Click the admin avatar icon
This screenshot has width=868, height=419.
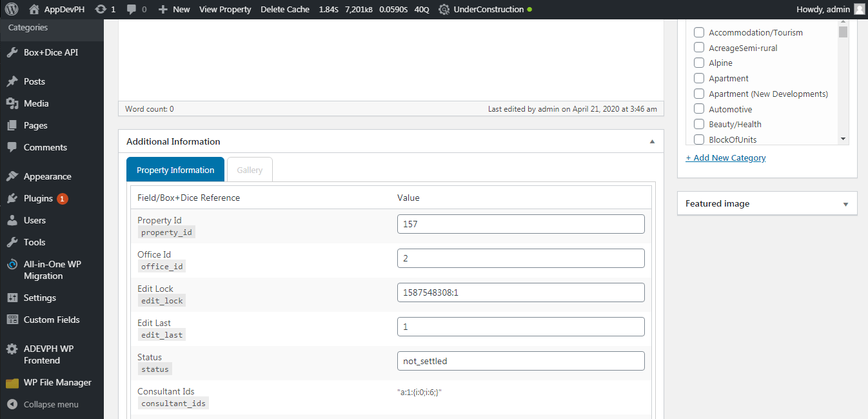(x=859, y=9)
